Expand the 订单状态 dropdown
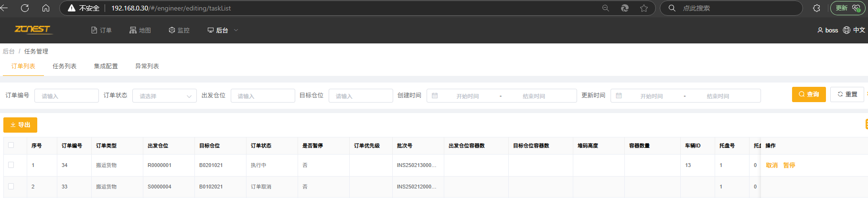Screen dimensions: 868x198 164,96
